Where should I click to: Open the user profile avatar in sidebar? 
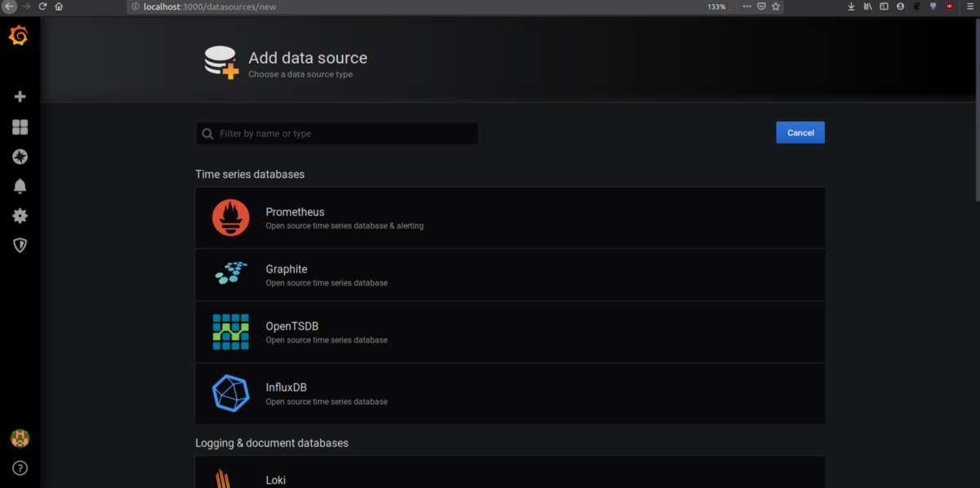(x=20, y=438)
